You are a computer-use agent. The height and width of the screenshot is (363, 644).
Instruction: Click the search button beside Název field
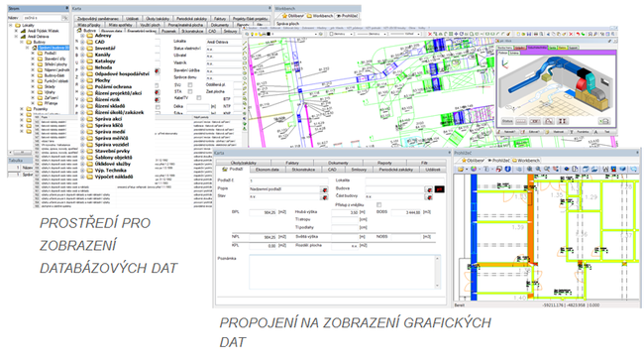(x=64, y=18)
